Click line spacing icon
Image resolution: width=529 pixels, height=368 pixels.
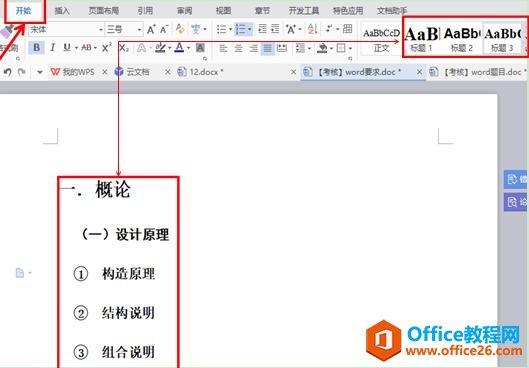pyautogui.click(x=300, y=48)
